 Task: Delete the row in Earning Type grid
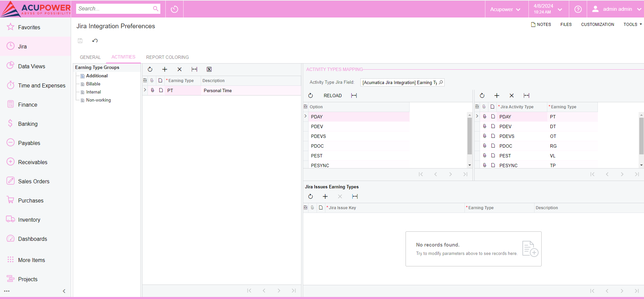pyautogui.click(x=180, y=69)
